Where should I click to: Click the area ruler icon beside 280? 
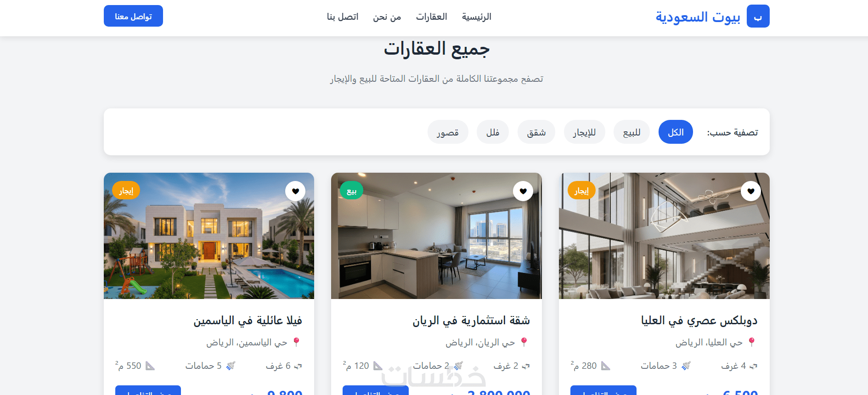606,366
